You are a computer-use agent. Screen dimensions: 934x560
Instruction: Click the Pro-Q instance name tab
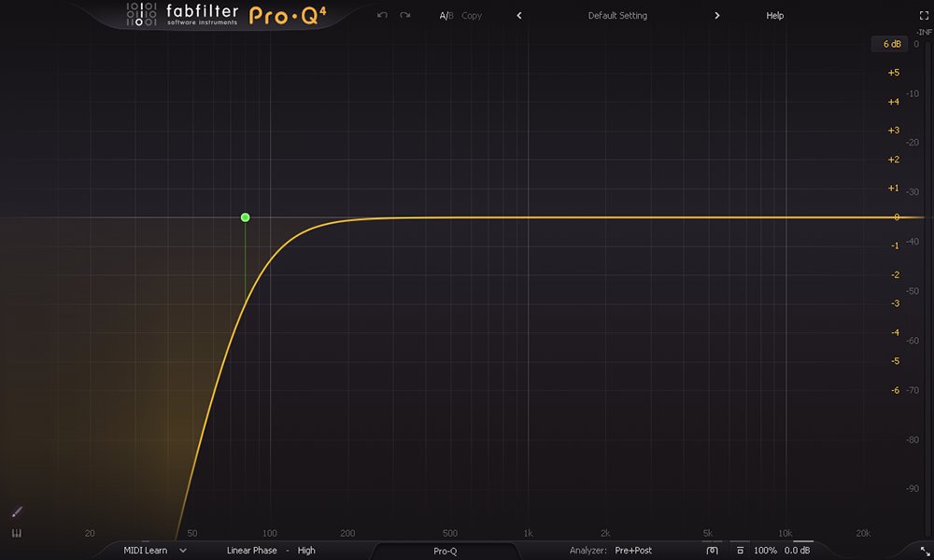[x=445, y=551]
